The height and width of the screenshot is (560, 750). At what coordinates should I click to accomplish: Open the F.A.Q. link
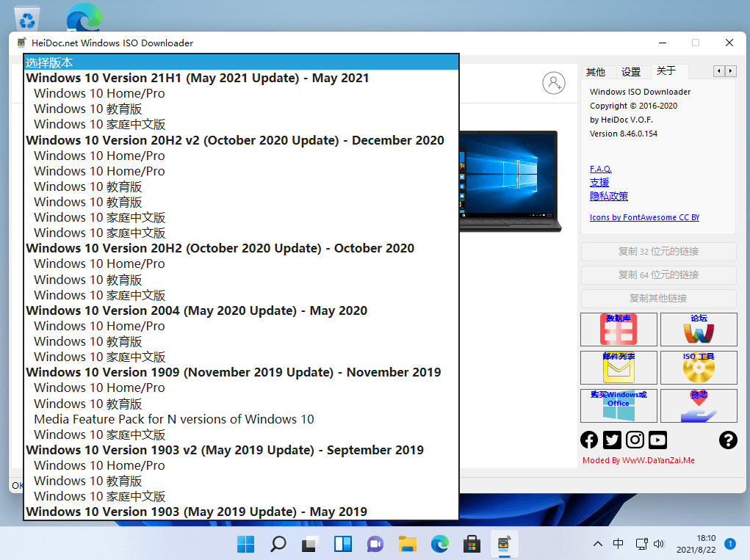coord(601,169)
